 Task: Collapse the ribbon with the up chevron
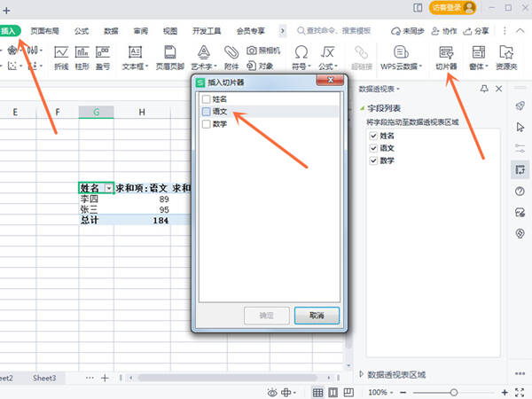[x=520, y=31]
